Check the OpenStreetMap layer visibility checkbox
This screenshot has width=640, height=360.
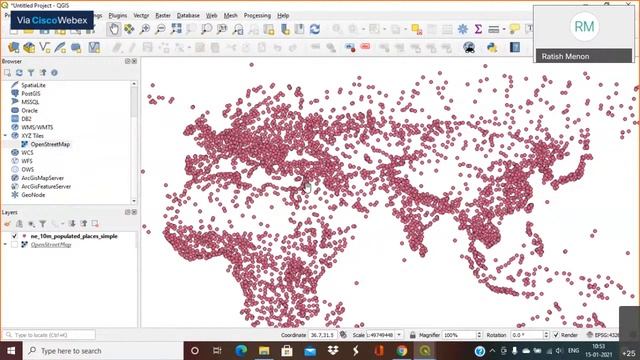coord(14,244)
